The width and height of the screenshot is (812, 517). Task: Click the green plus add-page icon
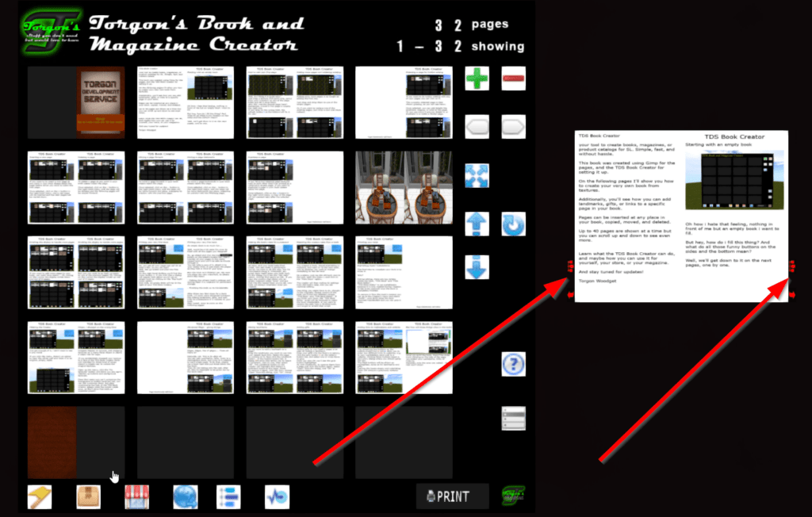click(477, 79)
